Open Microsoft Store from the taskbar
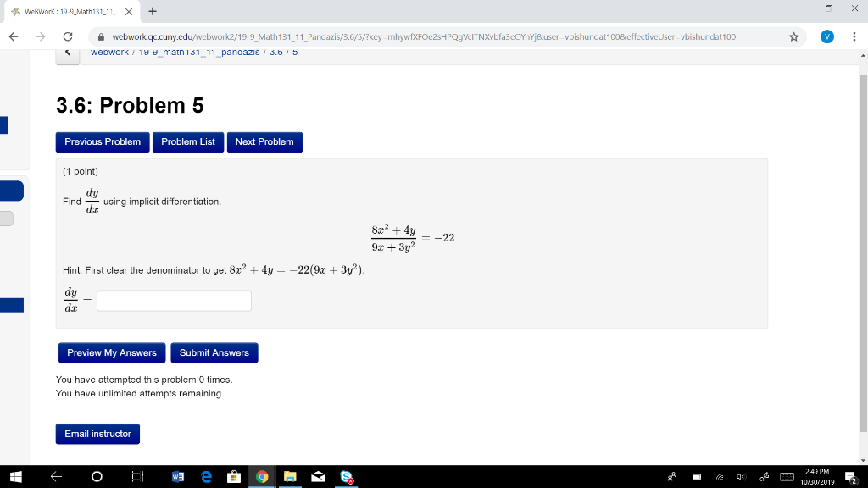Screen dimensions: 868x488 233,477
